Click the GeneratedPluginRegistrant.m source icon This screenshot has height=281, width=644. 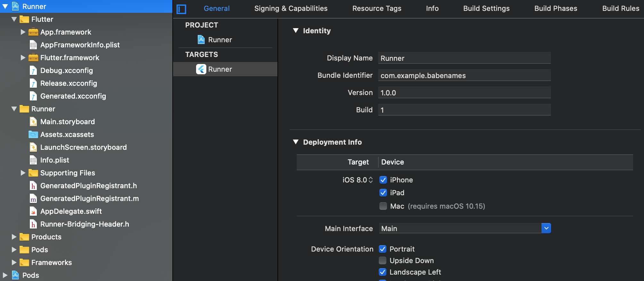tap(33, 198)
